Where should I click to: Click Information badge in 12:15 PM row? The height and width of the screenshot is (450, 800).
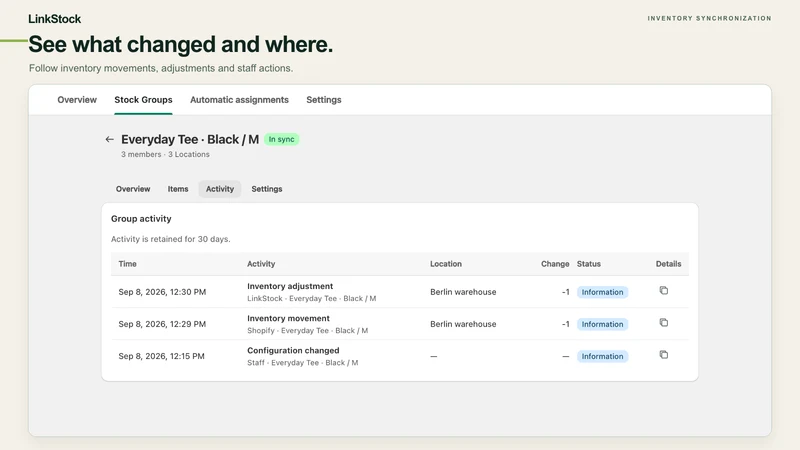point(603,357)
